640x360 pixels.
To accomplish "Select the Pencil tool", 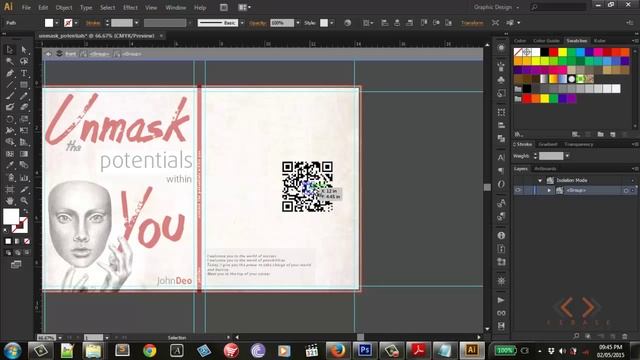I will pyautogui.click(x=24, y=96).
